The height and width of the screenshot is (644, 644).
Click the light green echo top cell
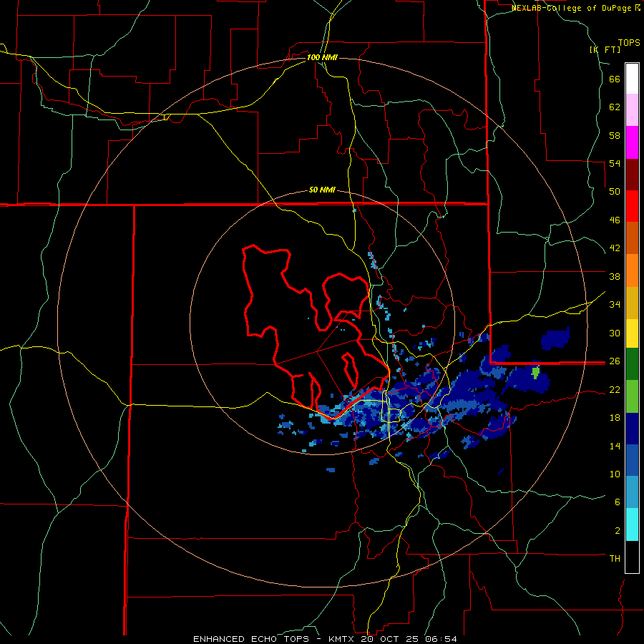click(x=535, y=373)
